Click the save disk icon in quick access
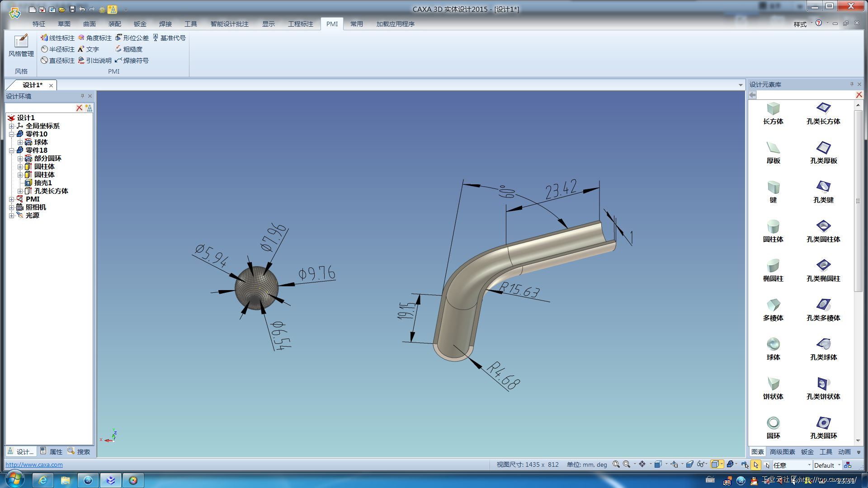 click(72, 9)
